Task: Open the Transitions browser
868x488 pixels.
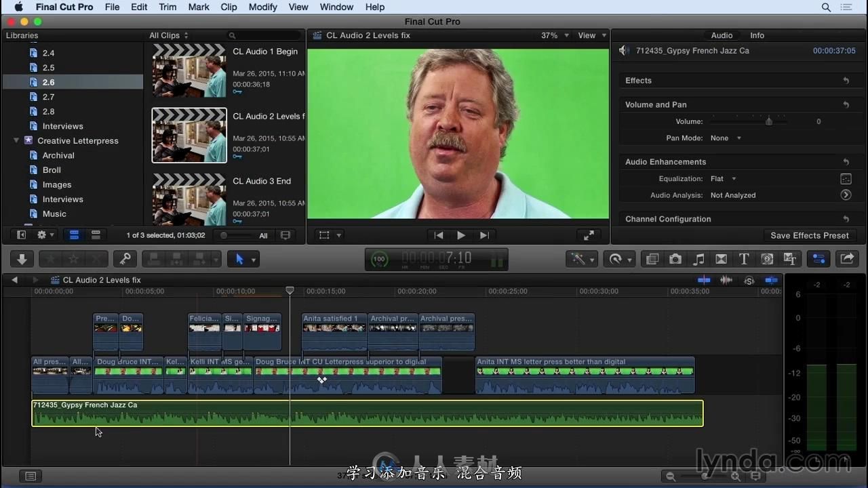Action: (722, 259)
